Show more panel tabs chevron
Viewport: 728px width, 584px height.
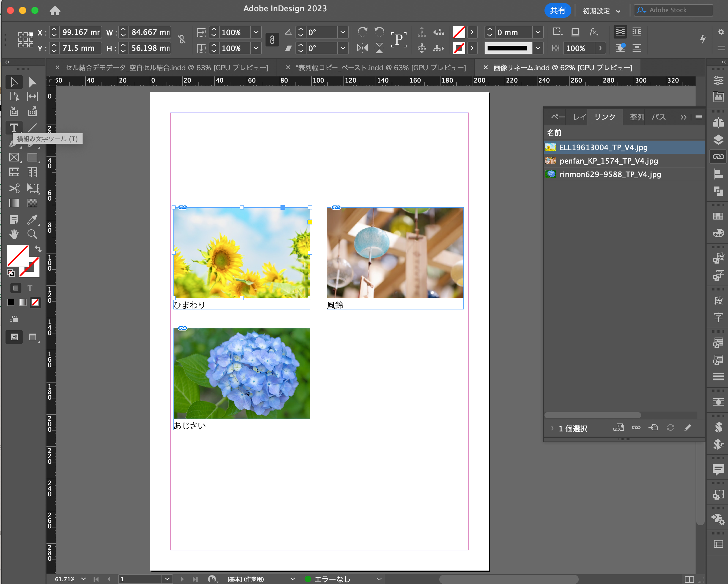pos(683,117)
